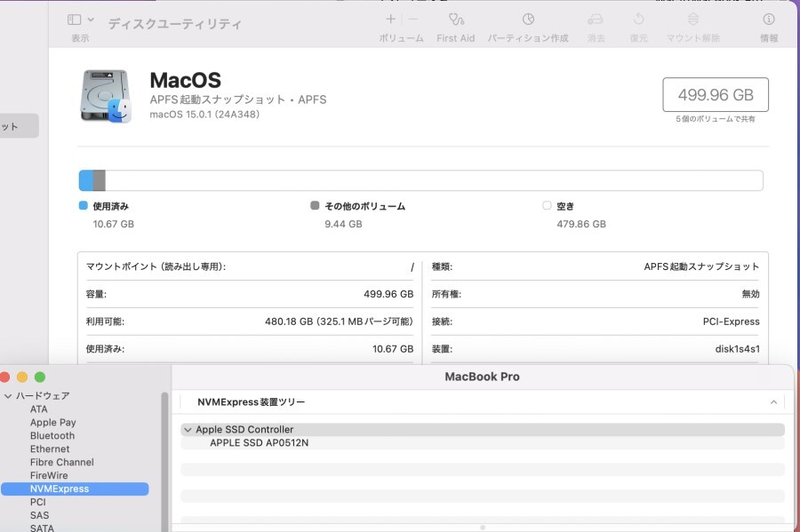This screenshot has width=800, height=532.
Task: Click the 5個のボリュームで共有 caption
Action: pos(716,119)
